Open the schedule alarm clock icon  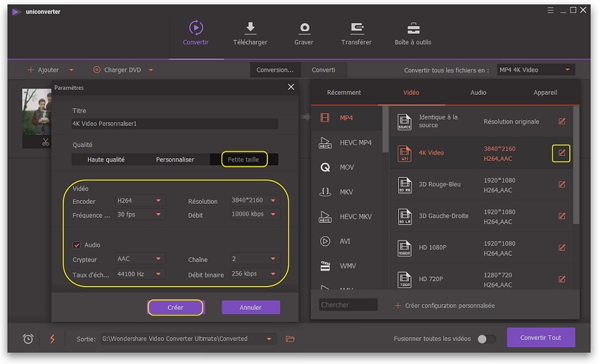coord(28,339)
